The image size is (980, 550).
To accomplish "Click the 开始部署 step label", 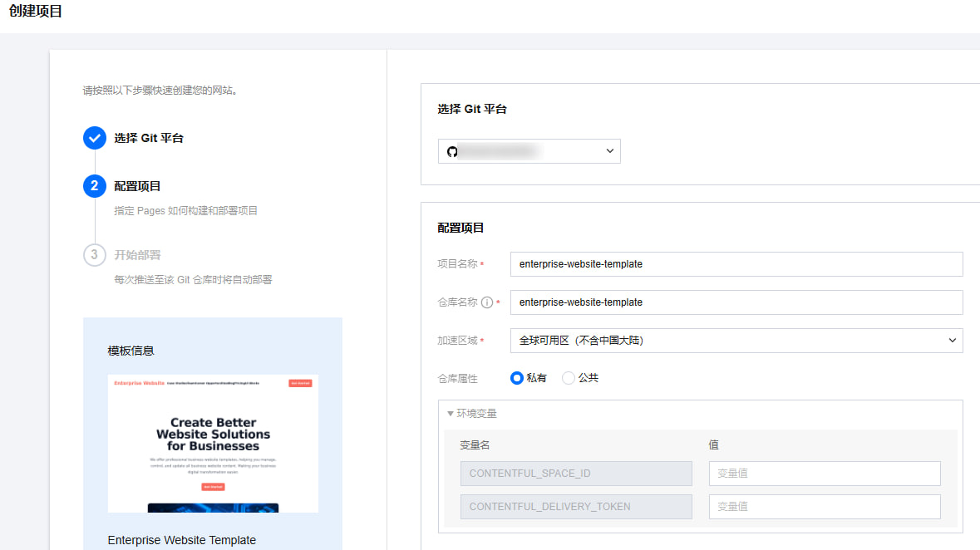I will [137, 255].
